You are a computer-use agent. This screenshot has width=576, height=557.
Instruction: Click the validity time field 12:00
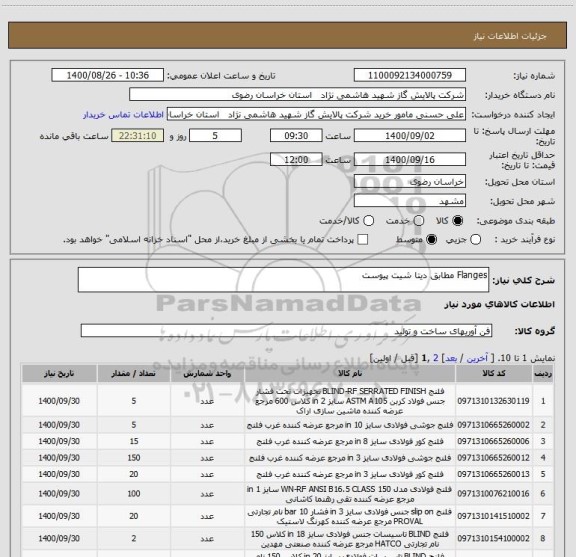pyautogui.click(x=296, y=159)
